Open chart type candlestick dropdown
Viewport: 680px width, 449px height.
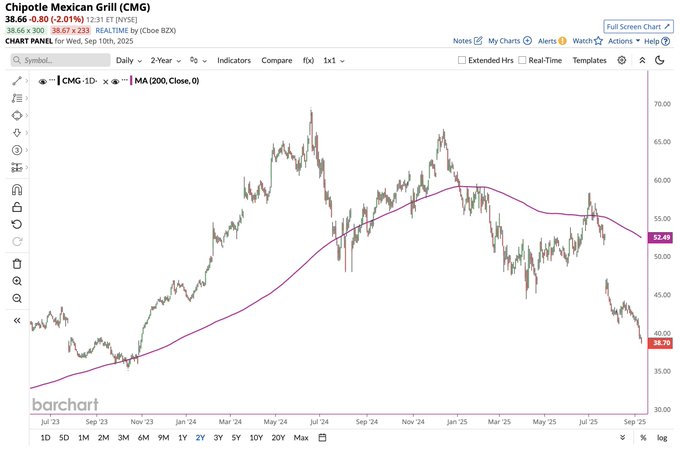198,60
